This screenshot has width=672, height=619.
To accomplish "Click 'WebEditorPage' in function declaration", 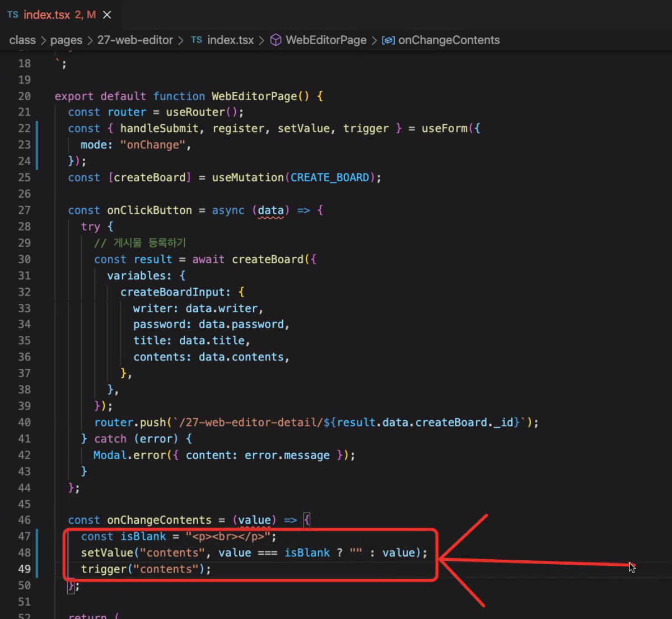I will (x=254, y=96).
